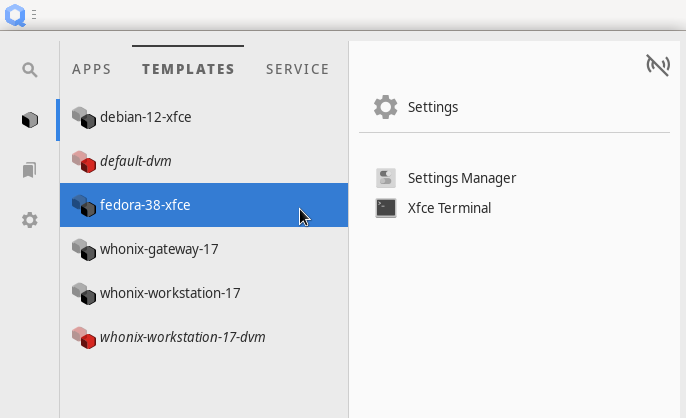
Task: Select whonix-workstation-17-dvm template
Action: (x=204, y=337)
